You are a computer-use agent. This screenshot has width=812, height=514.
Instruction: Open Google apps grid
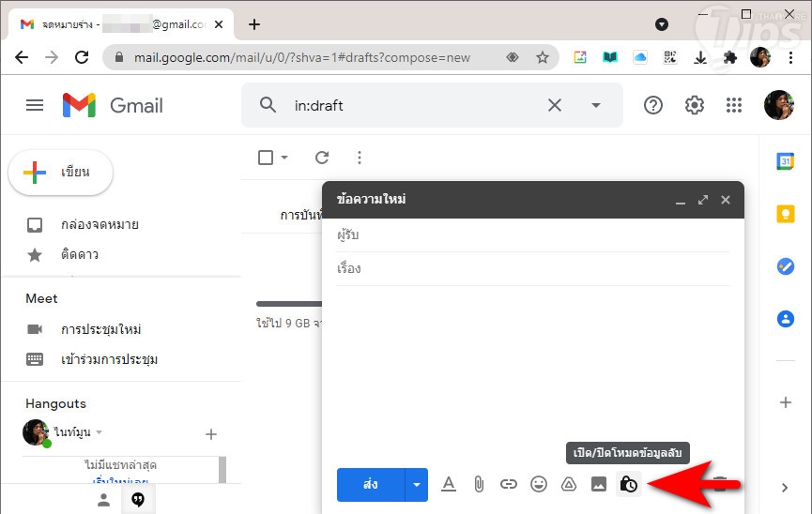point(734,105)
